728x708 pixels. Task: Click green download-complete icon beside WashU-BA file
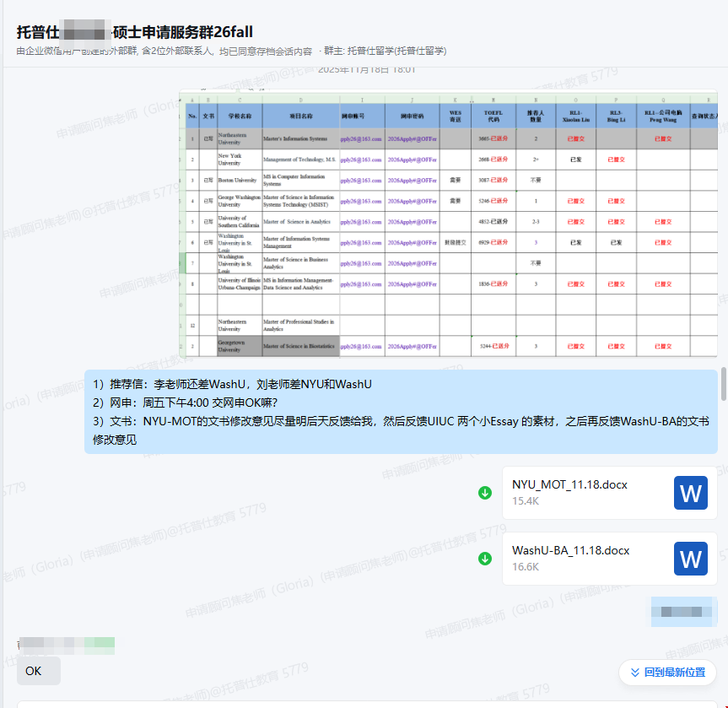(485, 559)
